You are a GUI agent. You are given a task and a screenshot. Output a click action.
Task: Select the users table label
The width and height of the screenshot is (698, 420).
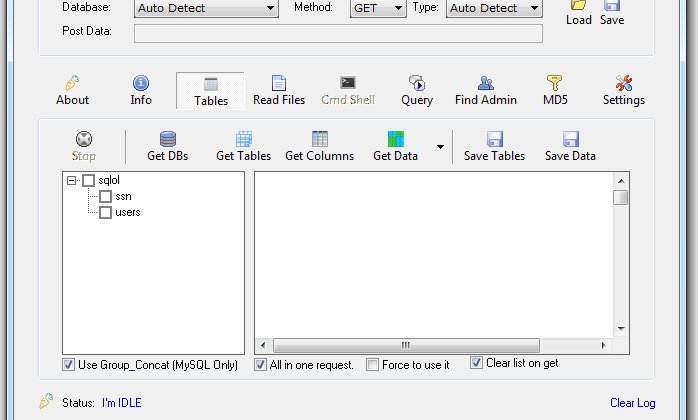point(128,212)
